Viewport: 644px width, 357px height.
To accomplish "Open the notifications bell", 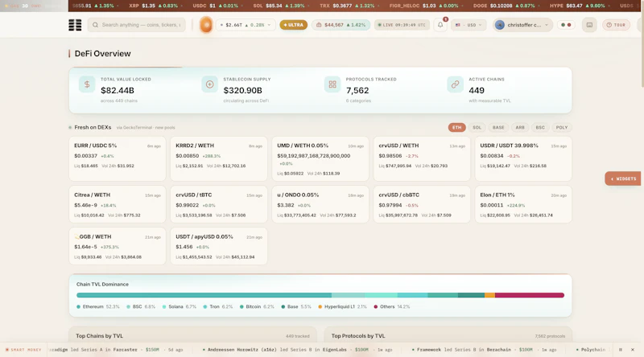I will click(440, 25).
